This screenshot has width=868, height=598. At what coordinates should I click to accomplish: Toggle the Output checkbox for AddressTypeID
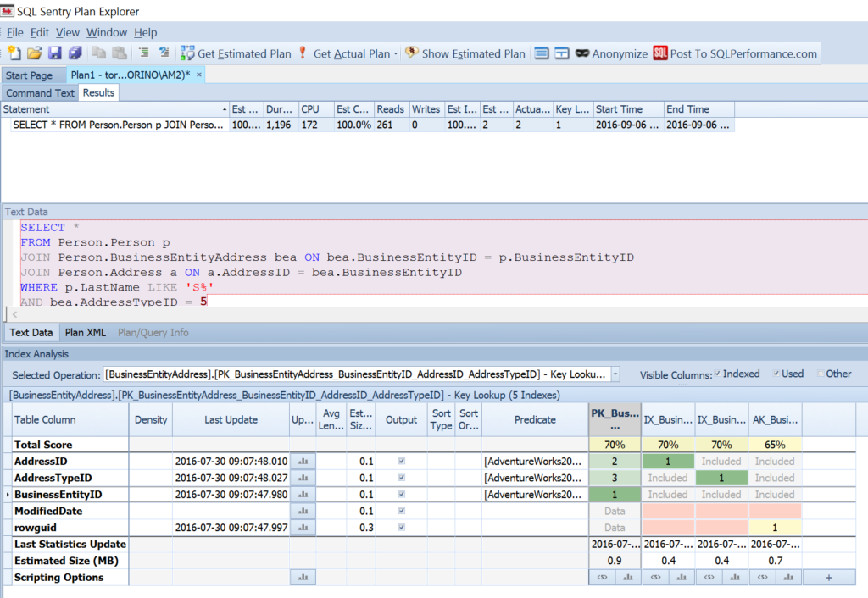tap(401, 478)
